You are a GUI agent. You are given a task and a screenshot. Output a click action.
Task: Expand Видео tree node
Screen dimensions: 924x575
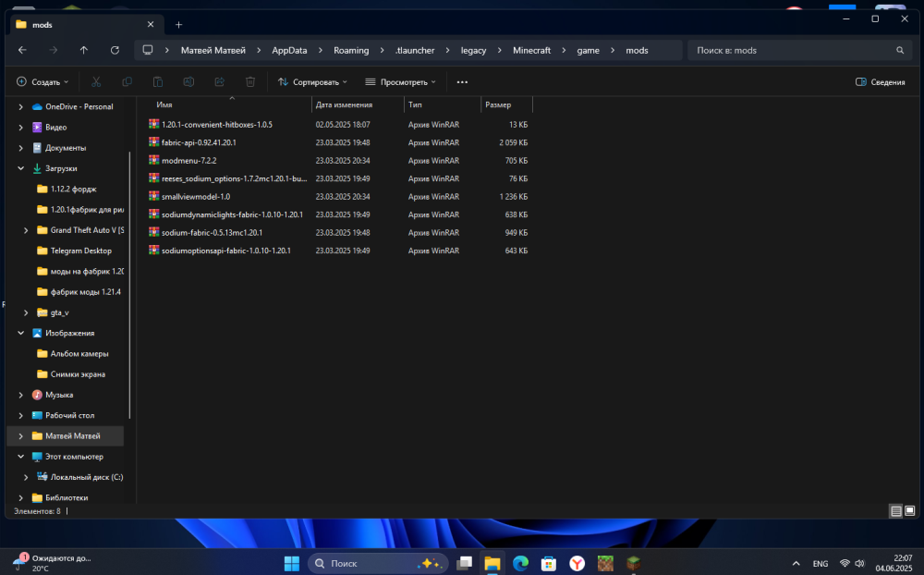point(20,128)
